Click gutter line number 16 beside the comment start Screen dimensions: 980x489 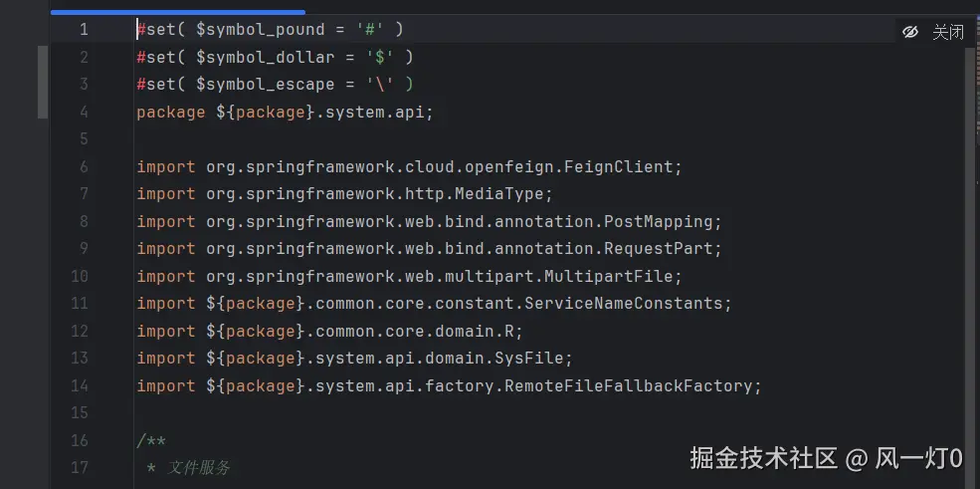[x=80, y=440]
